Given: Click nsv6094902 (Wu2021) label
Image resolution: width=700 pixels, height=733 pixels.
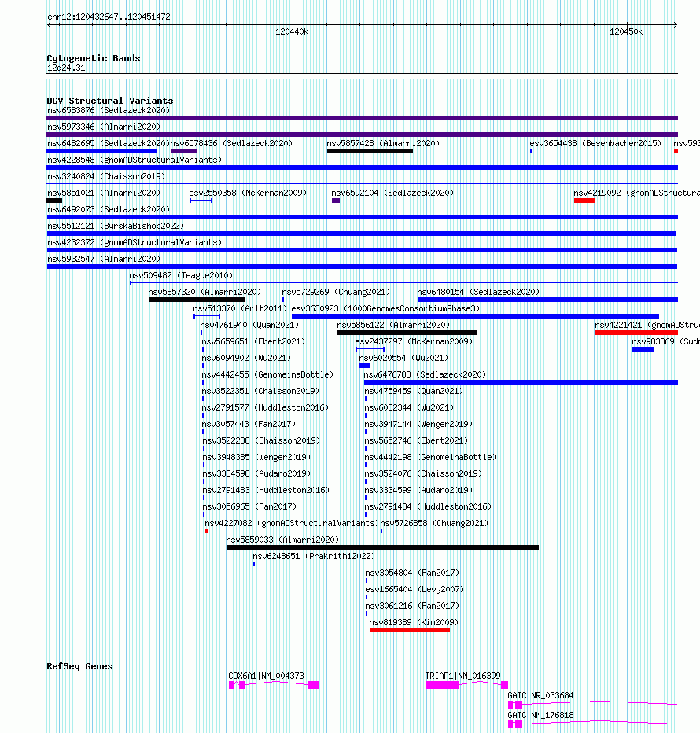Looking at the screenshot, I should coord(246,358).
